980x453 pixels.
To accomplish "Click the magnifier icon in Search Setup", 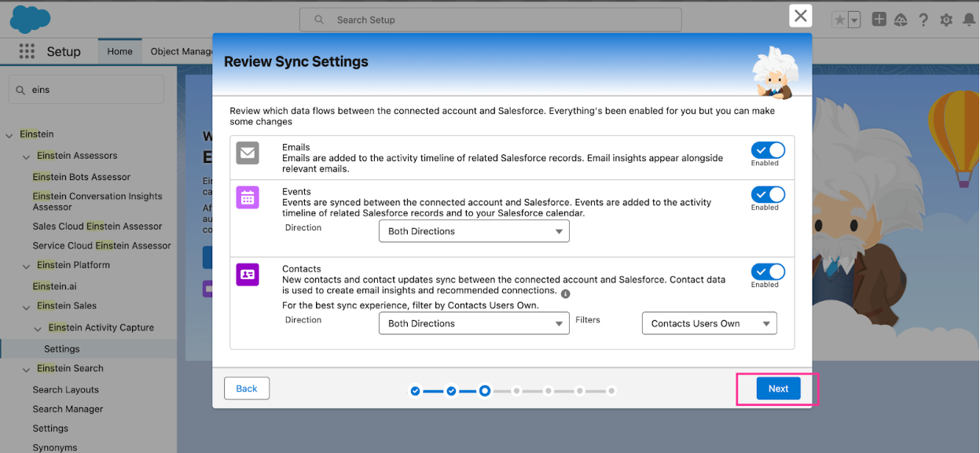I will (x=319, y=20).
